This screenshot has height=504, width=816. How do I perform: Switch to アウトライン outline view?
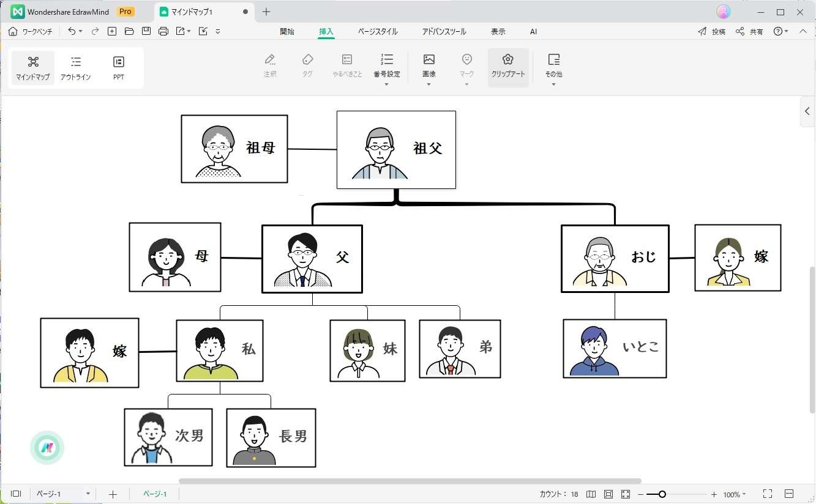[75, 67]
